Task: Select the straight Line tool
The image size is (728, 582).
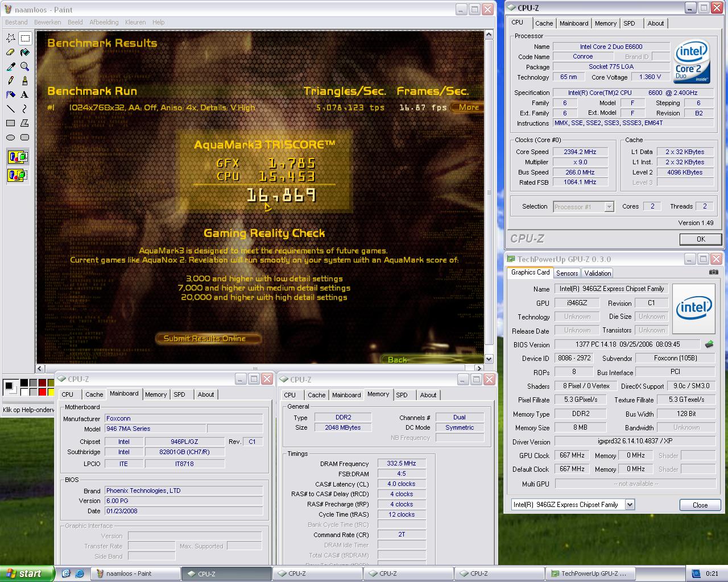Action: click(11, 109)
